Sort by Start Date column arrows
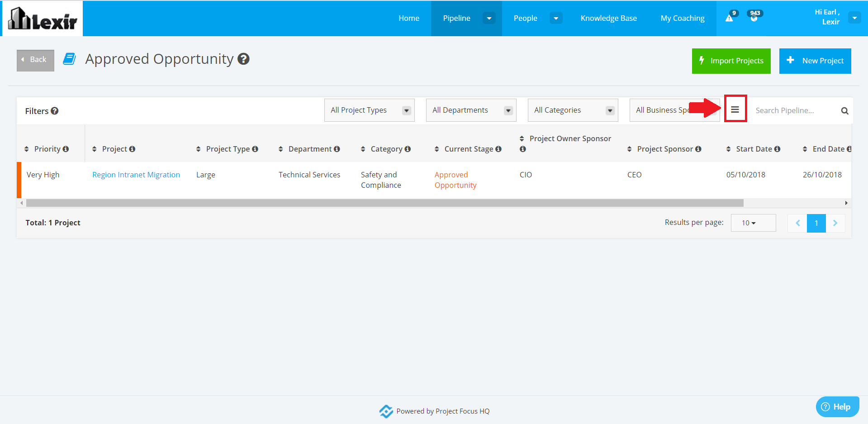 tap(728, 149)
